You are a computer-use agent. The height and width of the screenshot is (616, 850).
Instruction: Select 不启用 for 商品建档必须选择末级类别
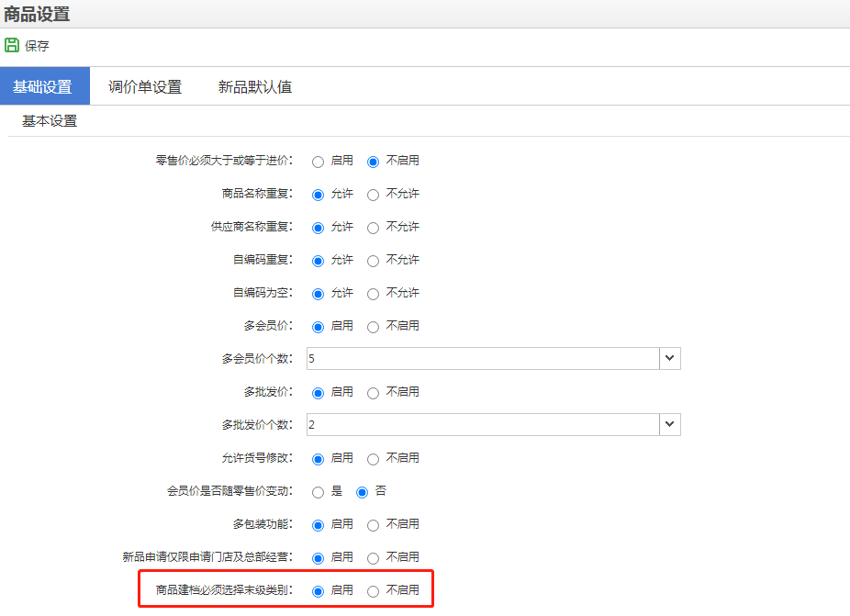tap(373, 591)
